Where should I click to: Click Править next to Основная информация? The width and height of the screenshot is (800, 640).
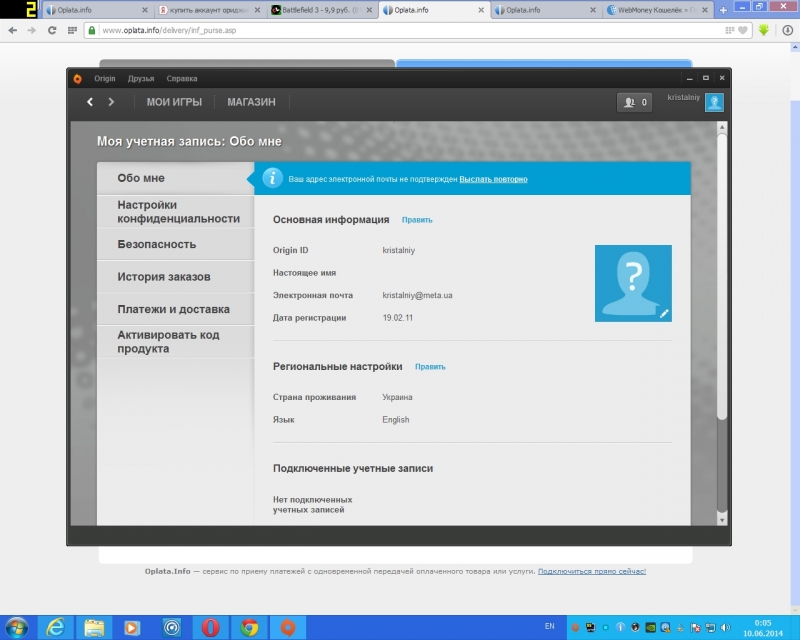click(x=417, y=220)
